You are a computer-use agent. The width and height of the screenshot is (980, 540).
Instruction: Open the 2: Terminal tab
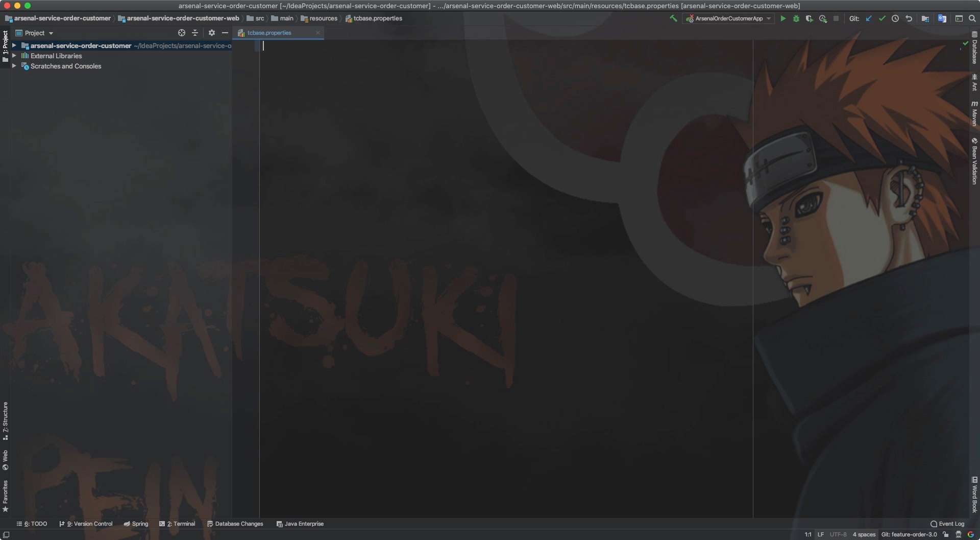(177, 524)
